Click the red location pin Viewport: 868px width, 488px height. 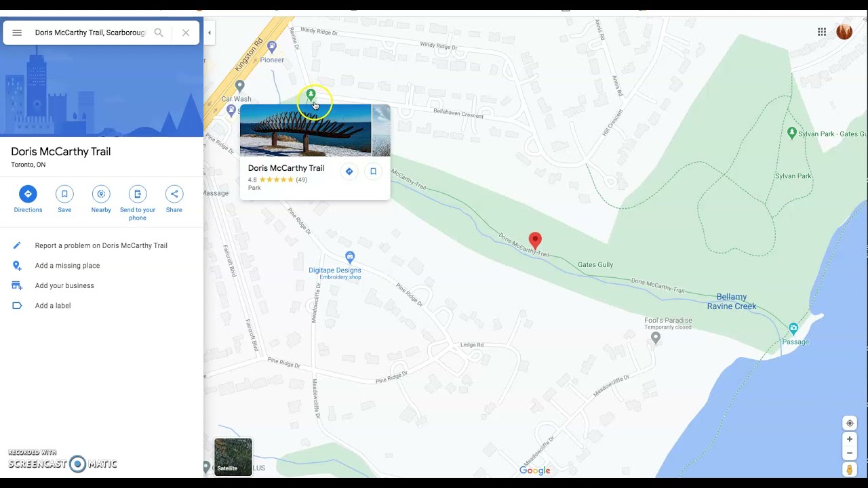pos(535,241)
